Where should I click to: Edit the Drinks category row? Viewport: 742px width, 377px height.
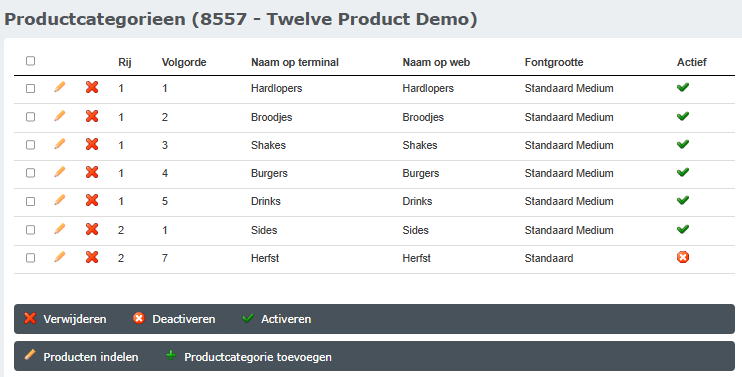click(x=60, y=200)
